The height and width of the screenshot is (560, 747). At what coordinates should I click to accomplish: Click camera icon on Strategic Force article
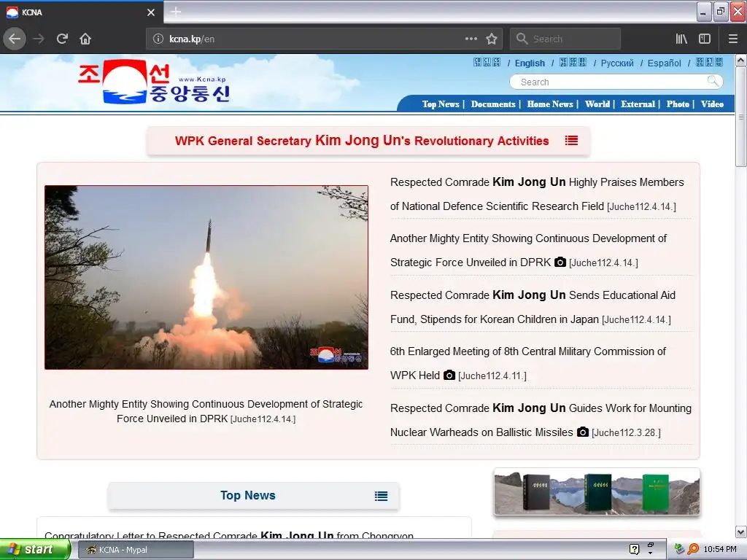click(x=560, y=262)
